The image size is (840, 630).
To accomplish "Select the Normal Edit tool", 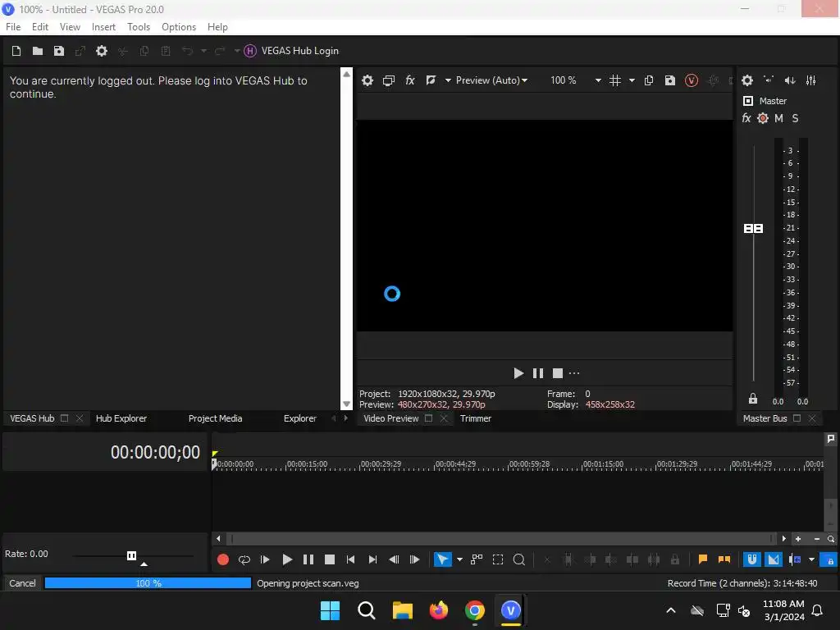I will tap(442, 559).
